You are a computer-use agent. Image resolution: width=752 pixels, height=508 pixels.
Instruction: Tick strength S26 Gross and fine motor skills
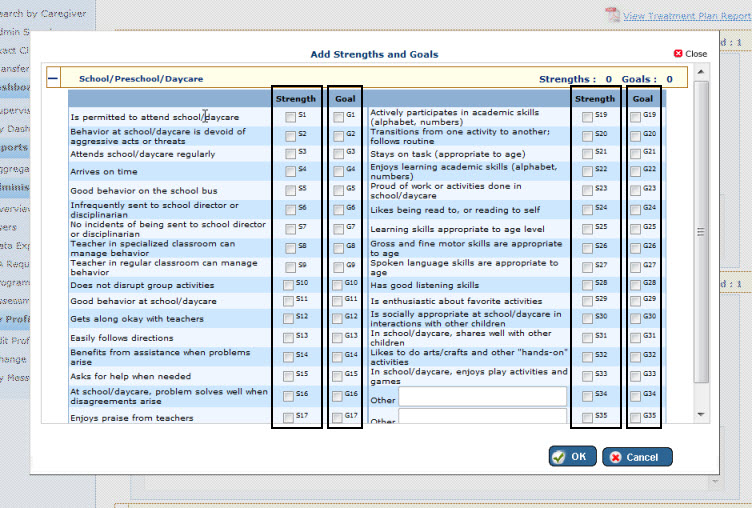click(x=588, y=248)
